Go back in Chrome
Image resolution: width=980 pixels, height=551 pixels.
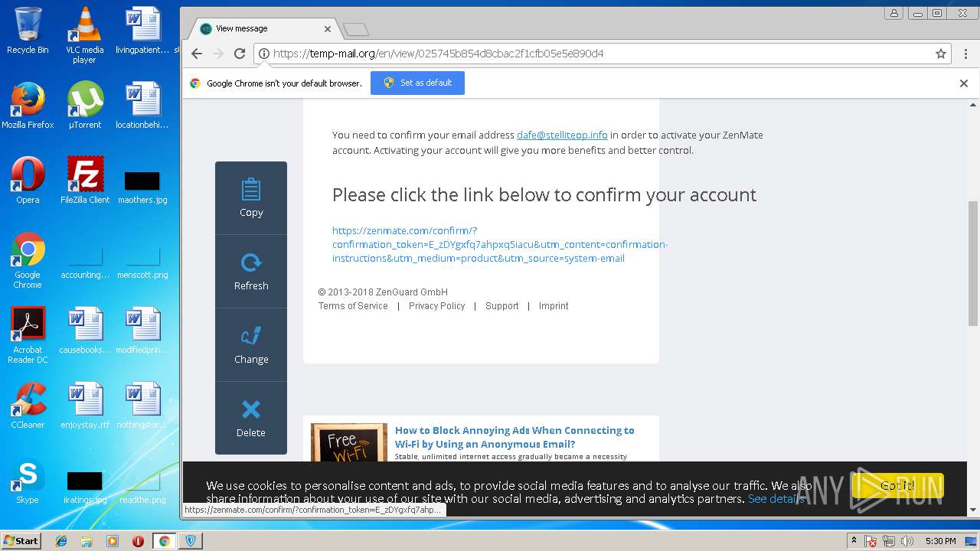tap(197, 54)
